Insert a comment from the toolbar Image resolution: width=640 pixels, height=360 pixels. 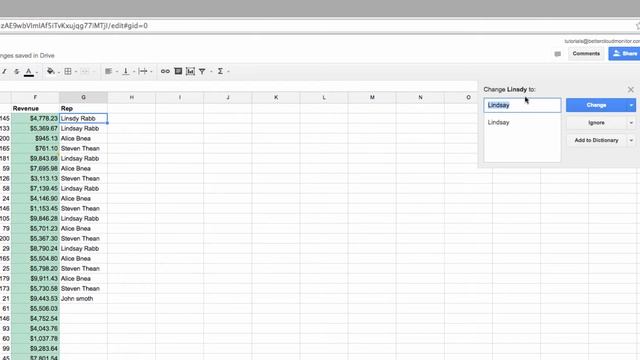pos(178,71)
